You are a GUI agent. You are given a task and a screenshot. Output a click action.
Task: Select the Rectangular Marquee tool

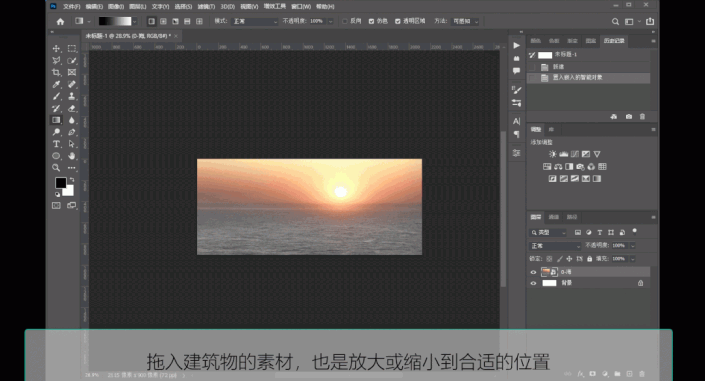71,49
